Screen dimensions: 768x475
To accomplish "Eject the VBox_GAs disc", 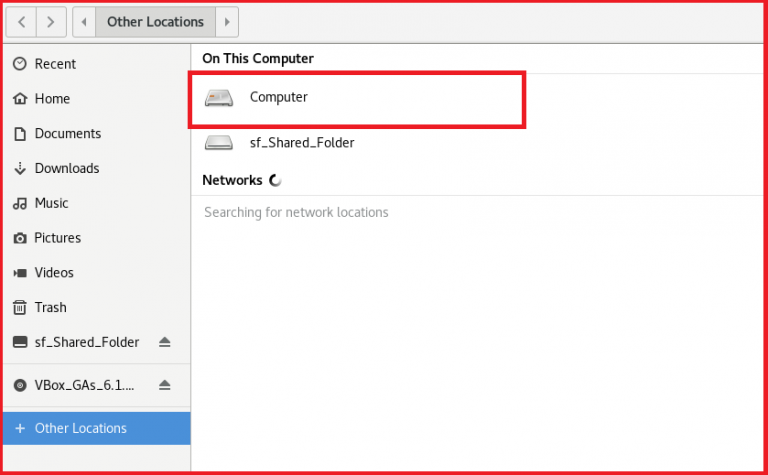I will (165, 385).
